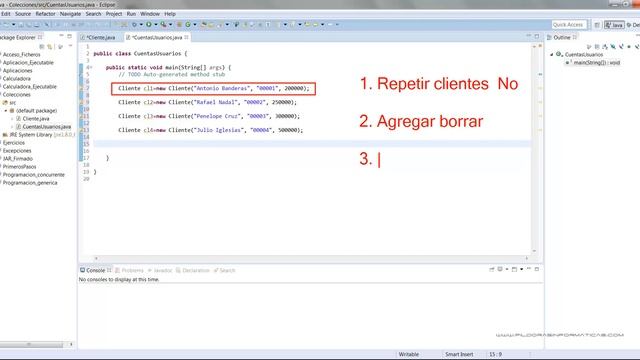Maximize the Package Explorer view
This screenshot has height=360, width=640.
[69, 36]
